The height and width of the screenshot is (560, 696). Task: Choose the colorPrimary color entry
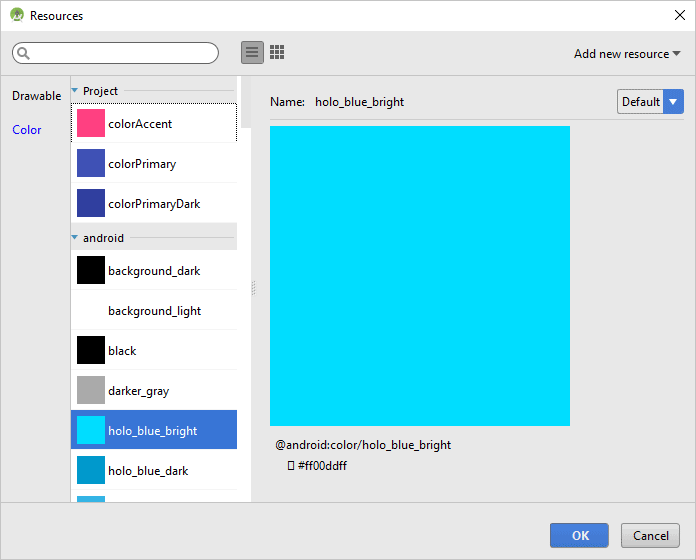click(x=141, y=164)
